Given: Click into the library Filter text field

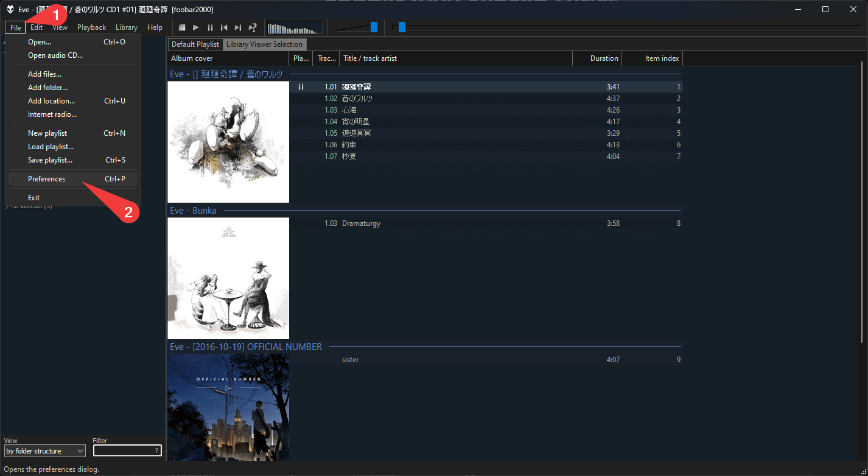Looking at the screenshot, I should (x=123, y=451).
